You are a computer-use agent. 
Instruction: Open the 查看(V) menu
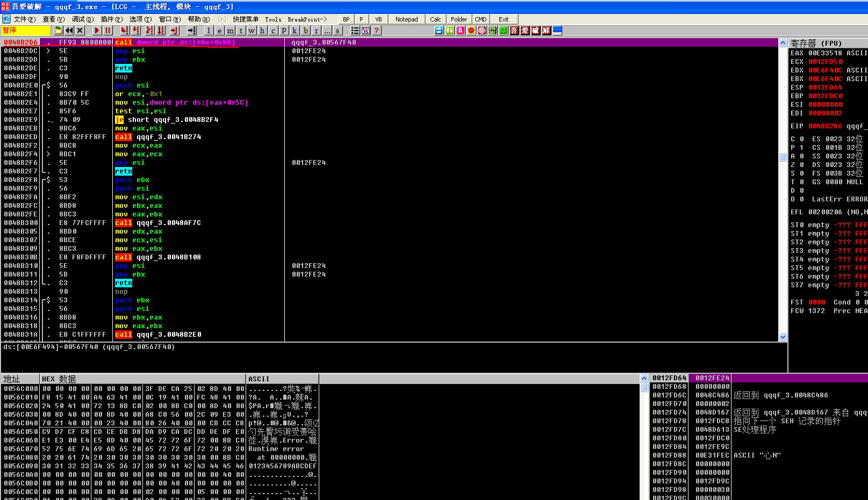pyautogui.click(x=53, y=19)
